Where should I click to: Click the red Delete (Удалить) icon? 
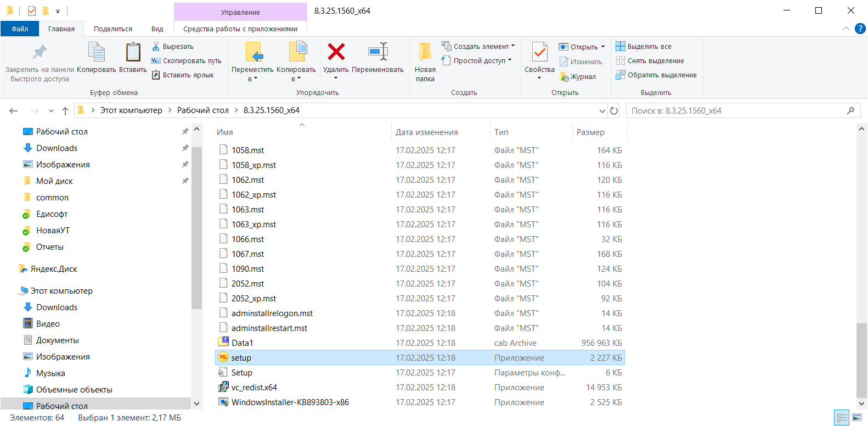pos(336,52)
